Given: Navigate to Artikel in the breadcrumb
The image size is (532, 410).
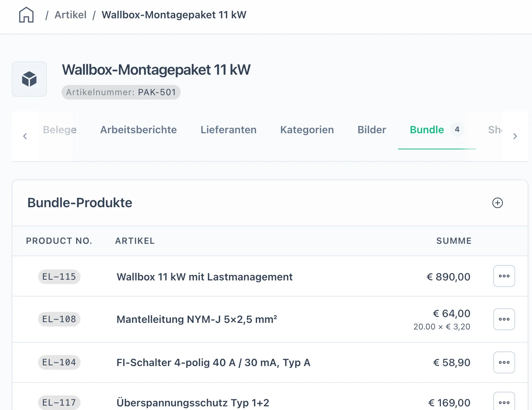Looking at the screenshot, I should pos(71,15).
